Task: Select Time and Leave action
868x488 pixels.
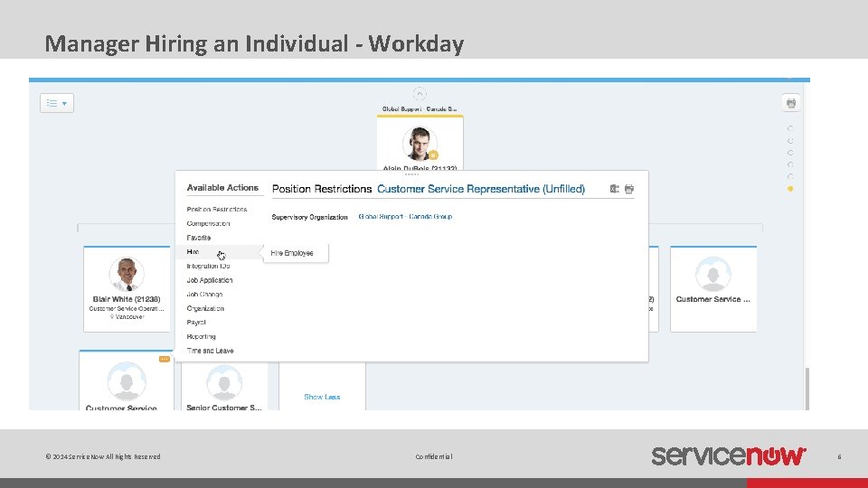Action: click(x=211, y=351)
